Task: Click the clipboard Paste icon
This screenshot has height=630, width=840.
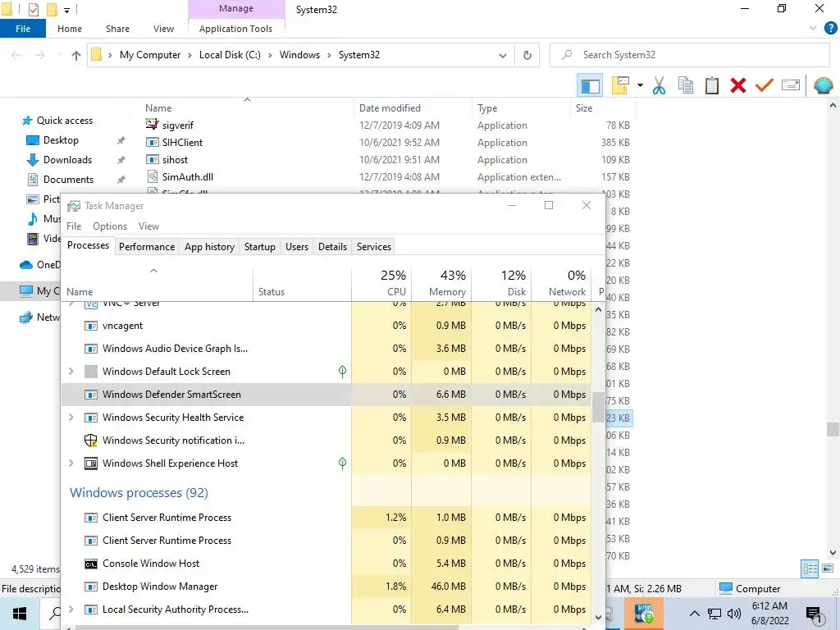Action: 712,85
